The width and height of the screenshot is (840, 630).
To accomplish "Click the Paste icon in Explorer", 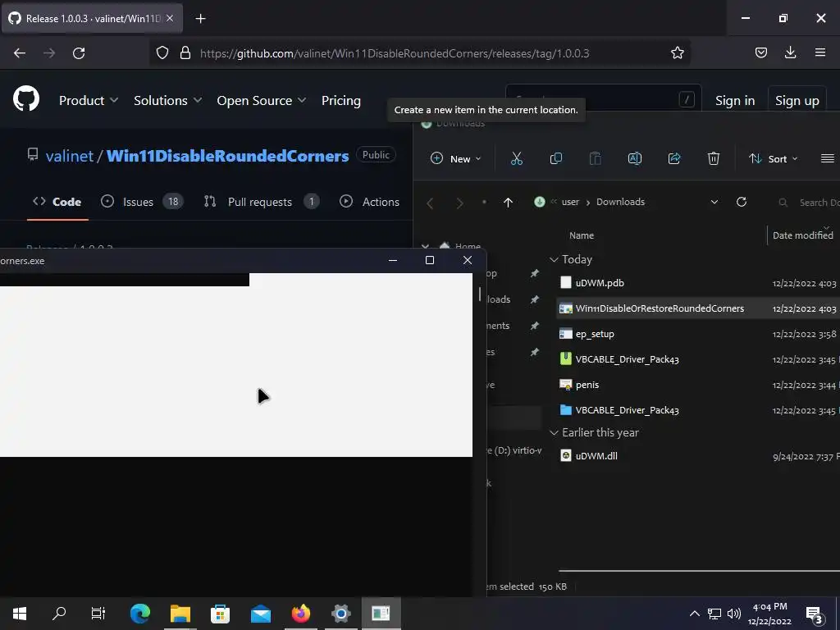I will (596, 158).
